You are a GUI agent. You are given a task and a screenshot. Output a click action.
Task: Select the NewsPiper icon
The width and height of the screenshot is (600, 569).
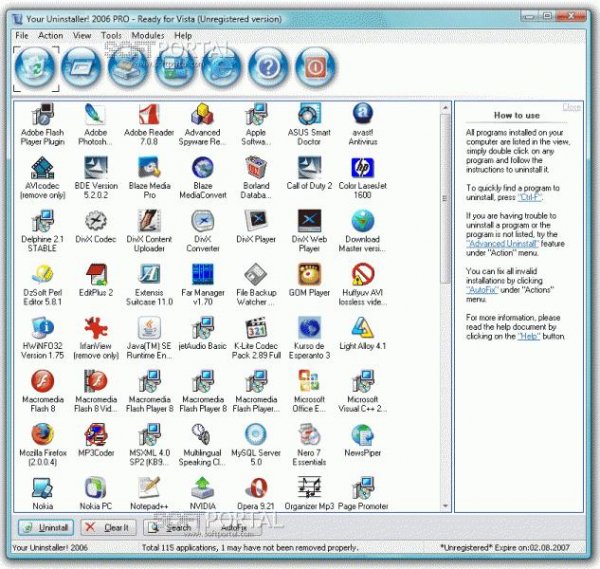click(x=362, y=434)
